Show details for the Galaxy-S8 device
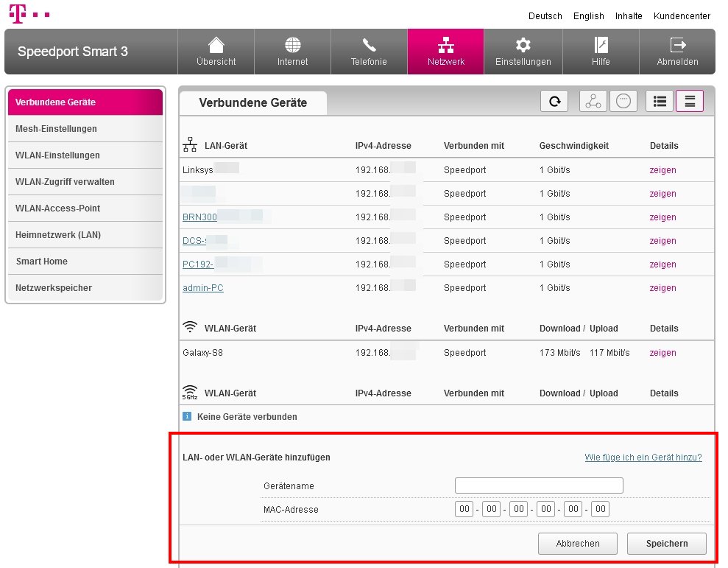 click(662, 353)
